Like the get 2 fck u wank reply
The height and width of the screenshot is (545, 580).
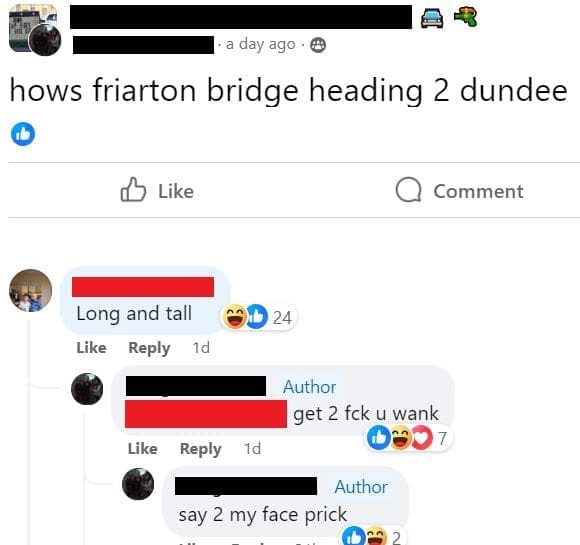point(142,448)
